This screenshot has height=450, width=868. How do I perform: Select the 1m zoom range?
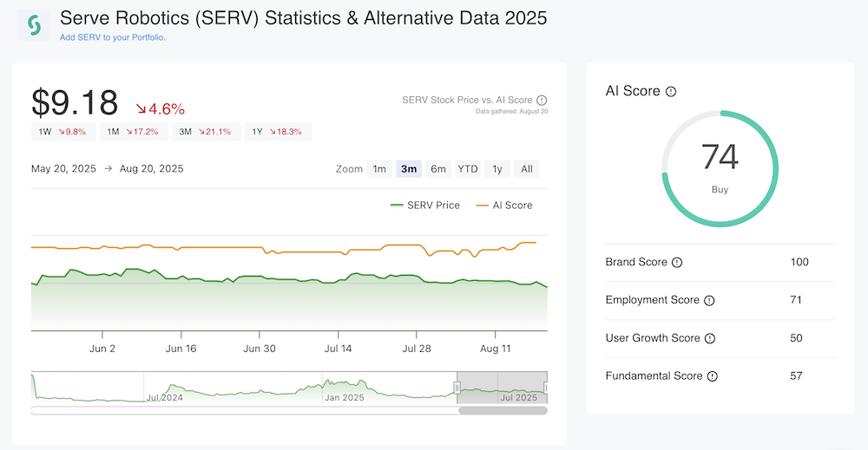click(379, 169)
